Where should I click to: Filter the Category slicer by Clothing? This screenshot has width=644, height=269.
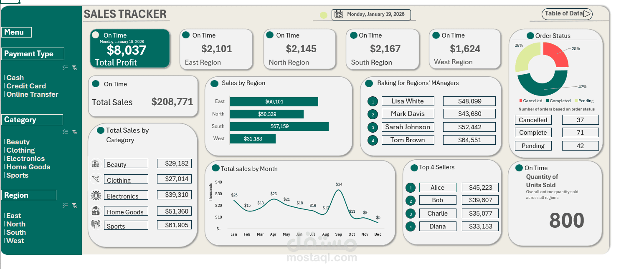tap(20, 150)
